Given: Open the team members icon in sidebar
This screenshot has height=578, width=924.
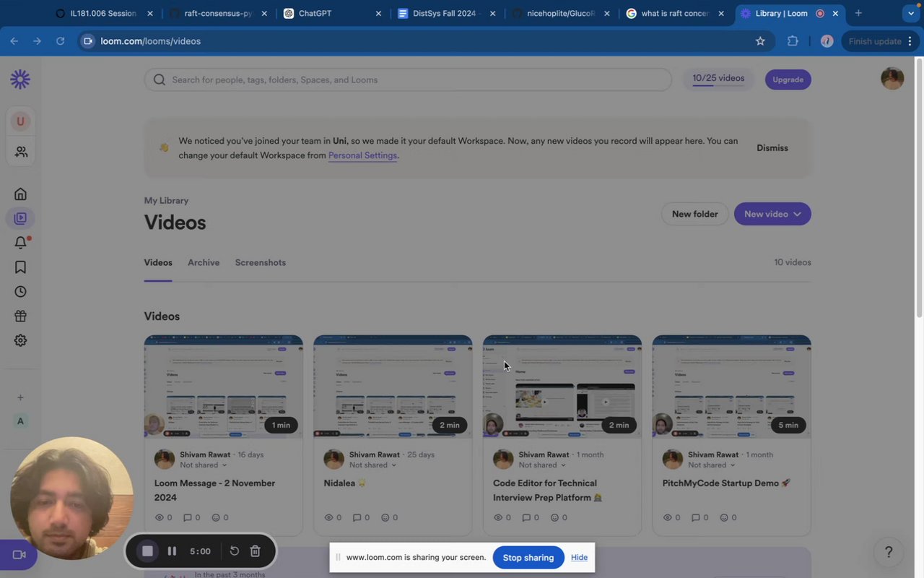Looking at the screenshot, I should pos(21,152).
